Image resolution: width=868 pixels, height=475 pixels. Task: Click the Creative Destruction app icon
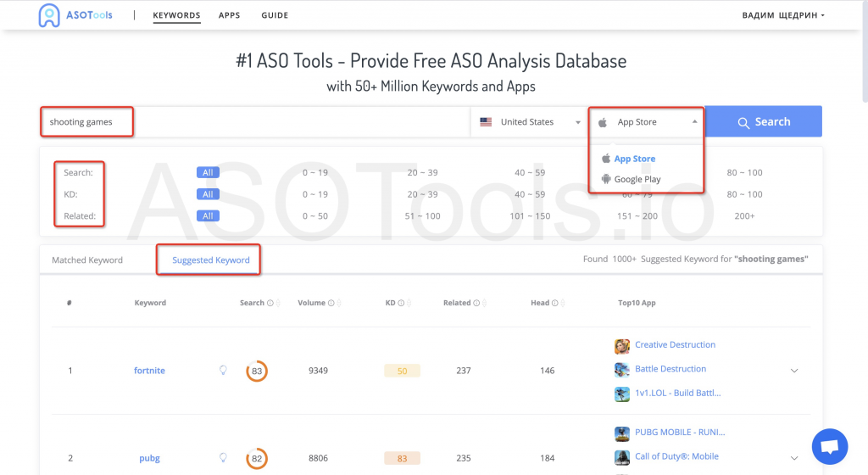tap(622, 345)
